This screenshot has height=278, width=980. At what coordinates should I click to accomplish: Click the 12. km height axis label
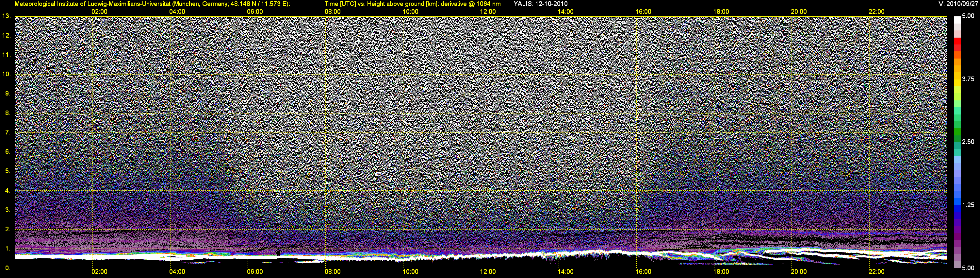pos(7,35)
